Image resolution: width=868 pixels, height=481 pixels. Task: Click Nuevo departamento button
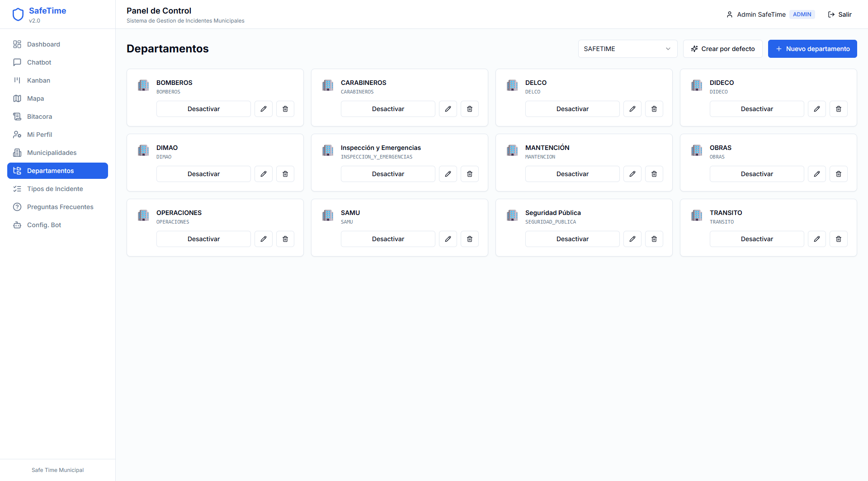click(812, 49)
